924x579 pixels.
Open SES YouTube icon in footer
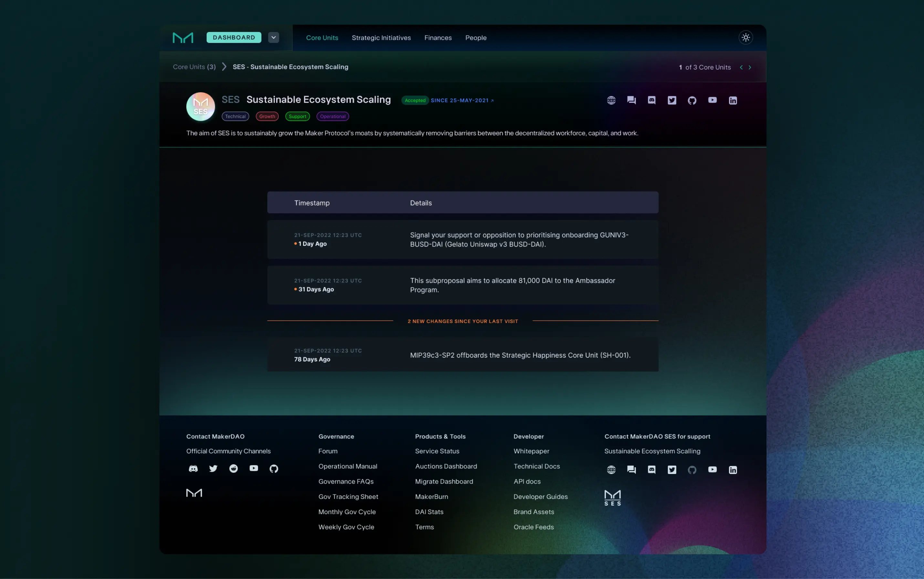pyautogui.click(x=712, y=469)
